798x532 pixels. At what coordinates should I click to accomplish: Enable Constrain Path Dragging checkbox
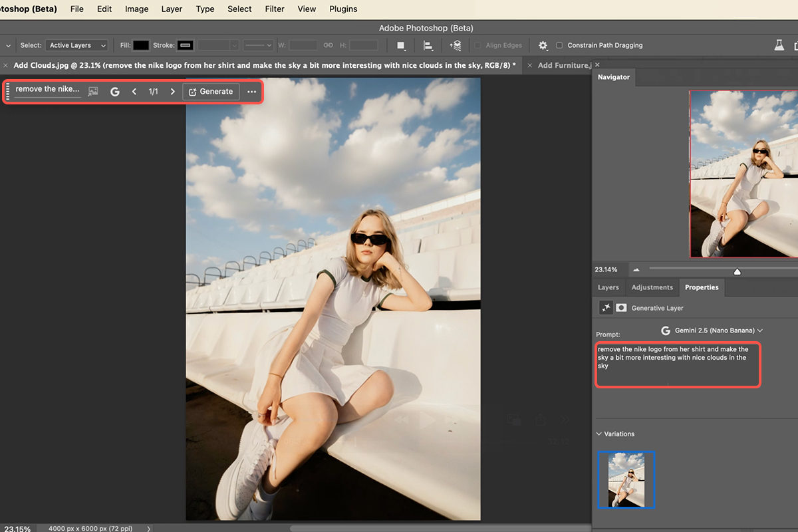[x=559, y=45]
